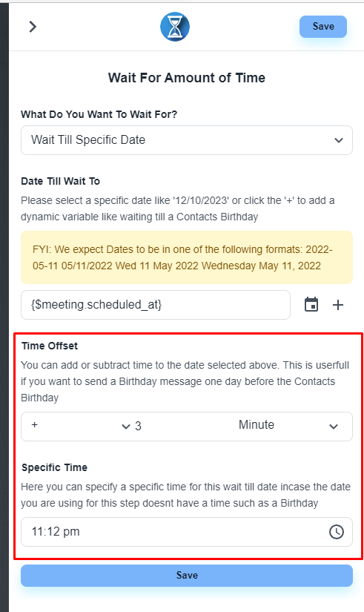Click the blue hourglass wait icon
This screenshot has width=364, height=612.
(x=175, y=27)
